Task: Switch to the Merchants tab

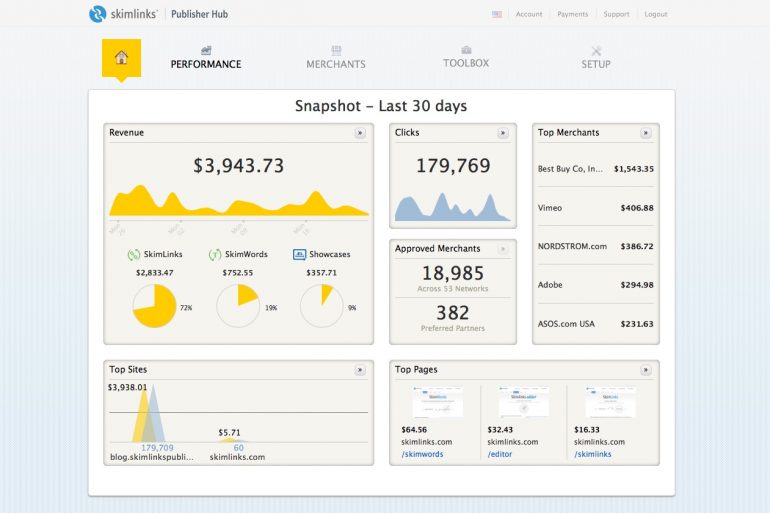Action: point(336,64)
